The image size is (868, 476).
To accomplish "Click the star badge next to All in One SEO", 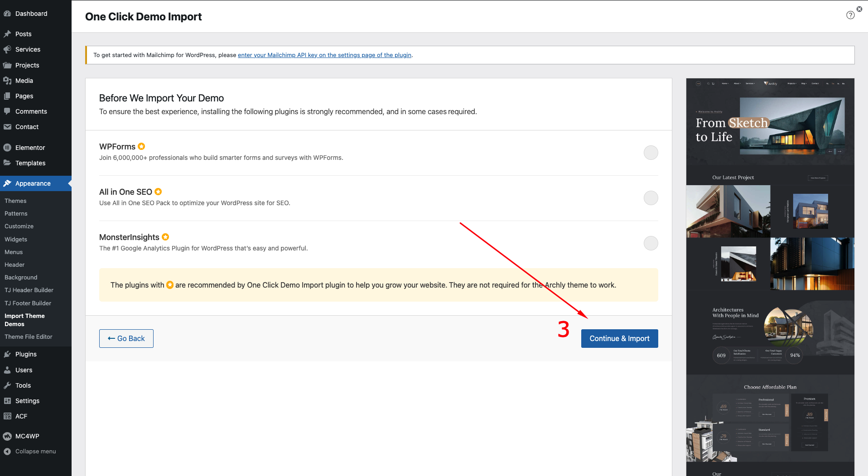I will pyautogui.click(x=158, y=192).
